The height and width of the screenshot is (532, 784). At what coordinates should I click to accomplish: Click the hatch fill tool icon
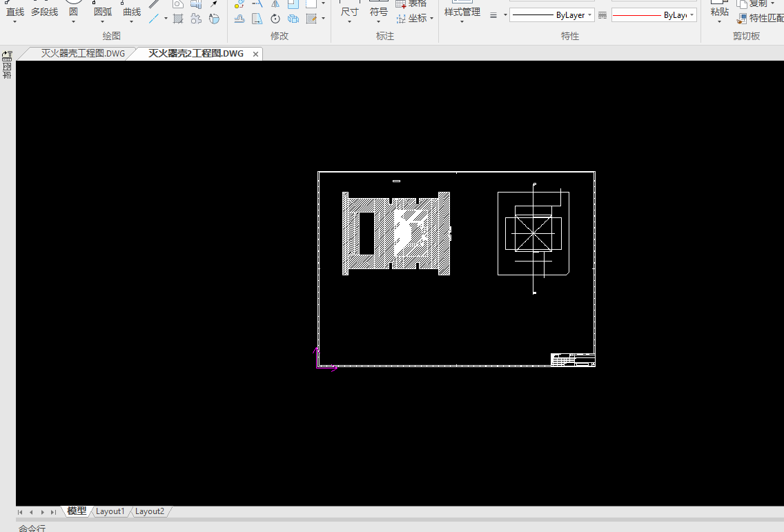(x=178, y=19)
